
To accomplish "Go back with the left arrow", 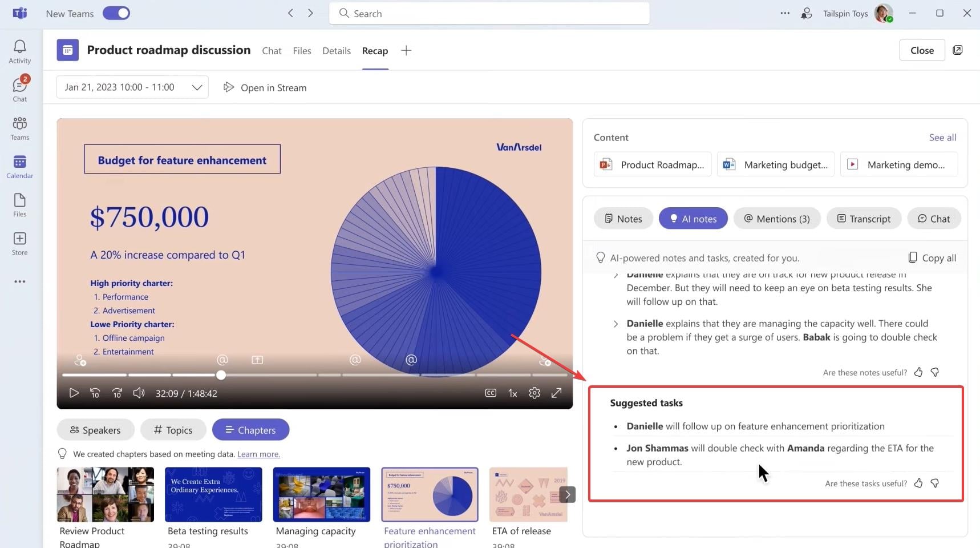I will pos(290,13).
